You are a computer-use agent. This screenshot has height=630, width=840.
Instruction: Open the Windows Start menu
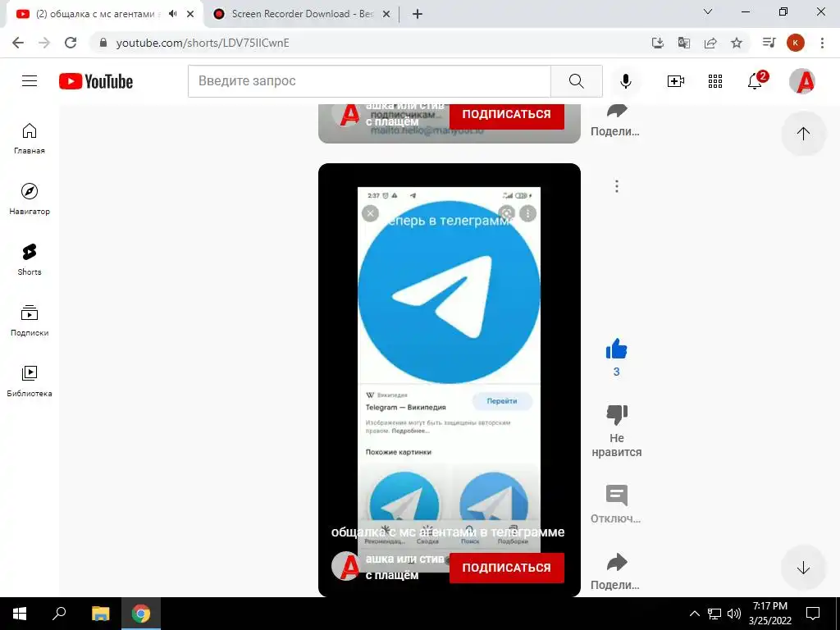tap(20, 614)
